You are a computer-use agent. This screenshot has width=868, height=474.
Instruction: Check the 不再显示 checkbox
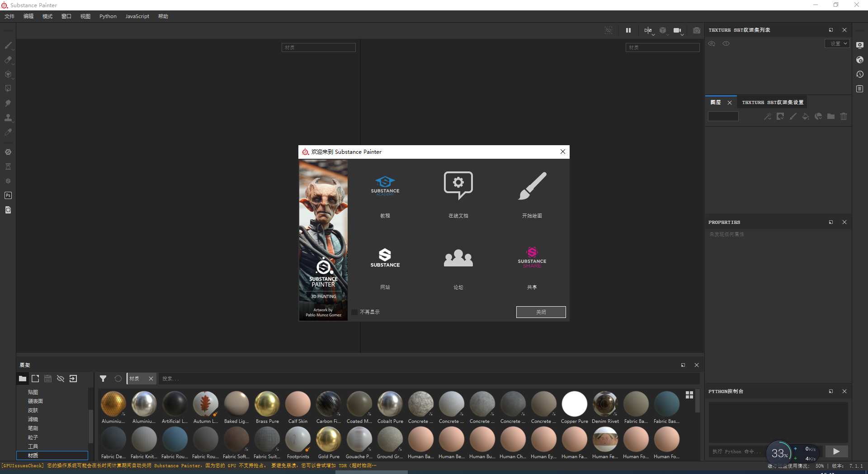click(354, 312)
